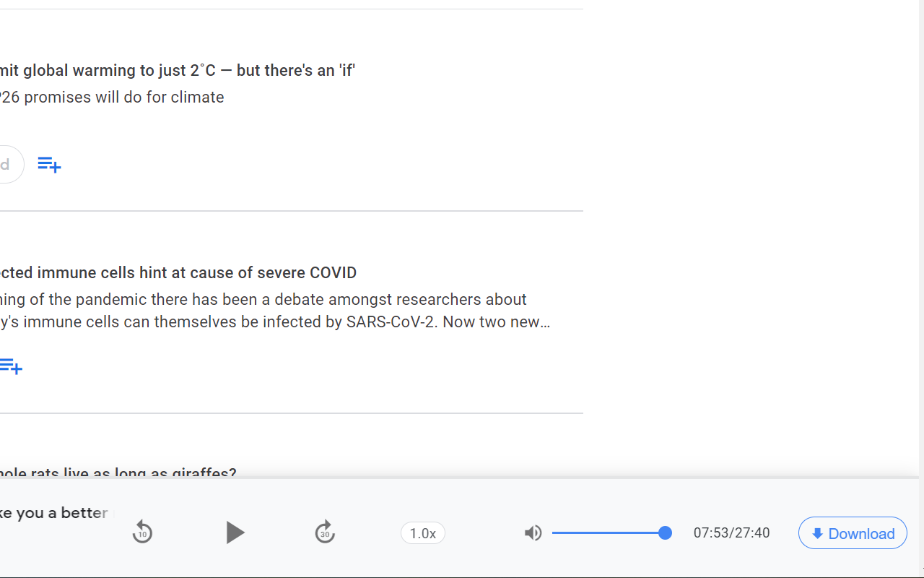Rewind playback 10 seconds
The width and height of the screenshot is (924, 578).
142,532
